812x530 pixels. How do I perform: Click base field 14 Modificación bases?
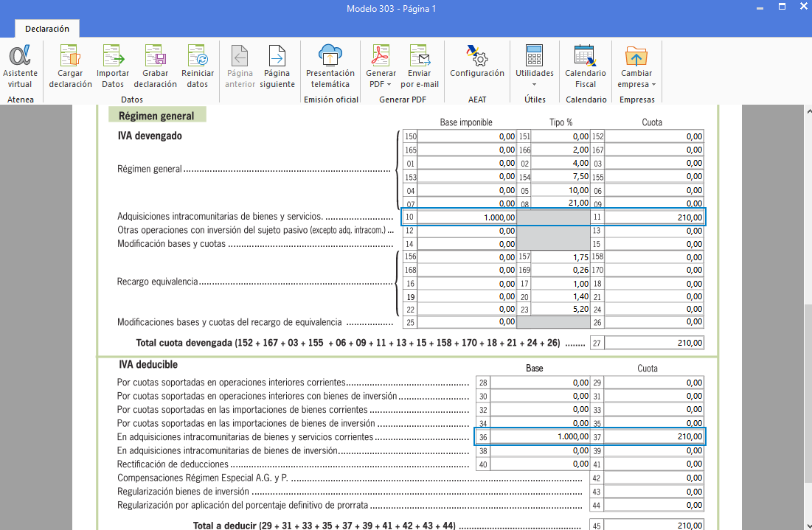point(466,244)
